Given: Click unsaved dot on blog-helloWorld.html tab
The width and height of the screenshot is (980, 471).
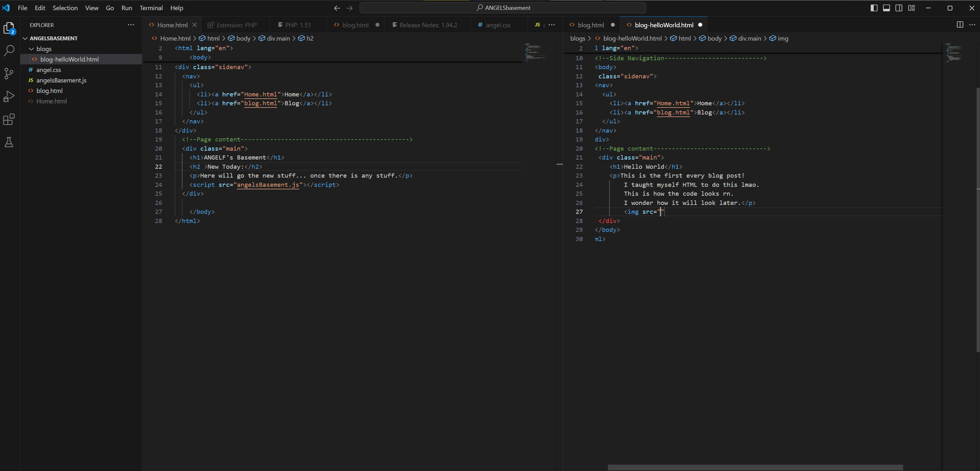Looking at the screenshot, I should pyautogui.click(x=700, y=25).
